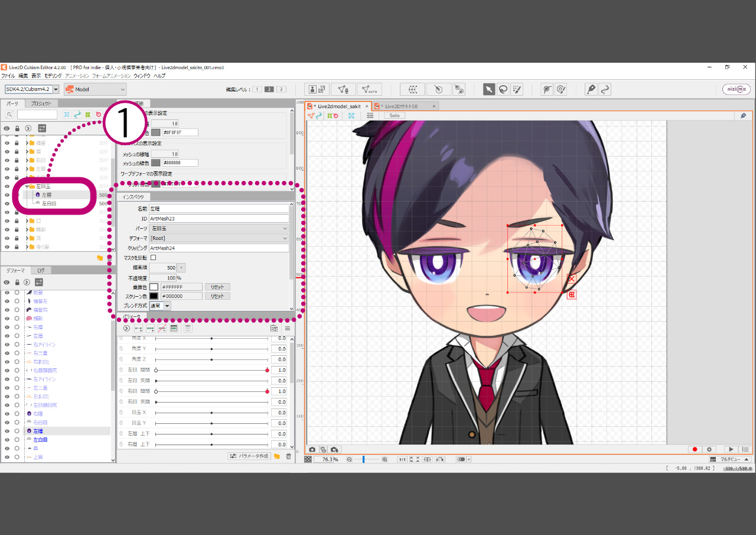Screen dimensions: 756x535
Task: Create a warp deformer
Action: point(412,89)
